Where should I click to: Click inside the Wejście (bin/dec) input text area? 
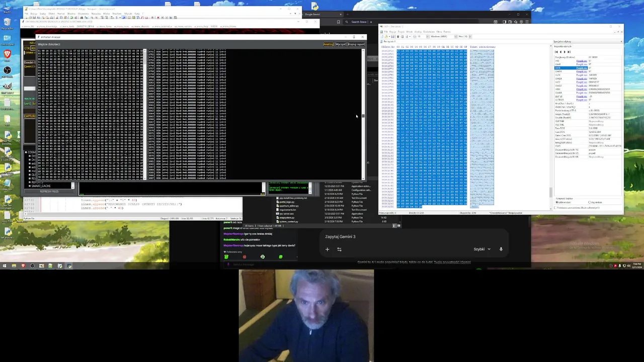[x=91, y=115]
